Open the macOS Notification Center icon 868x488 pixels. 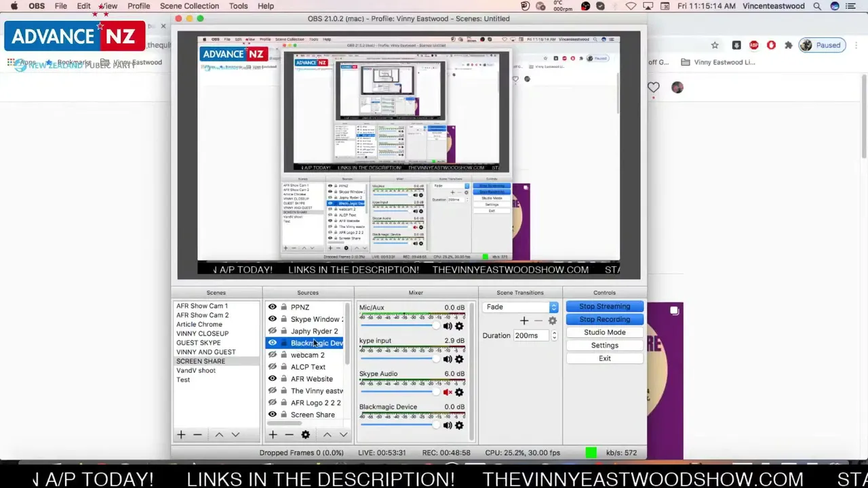[x=851, y=6]
